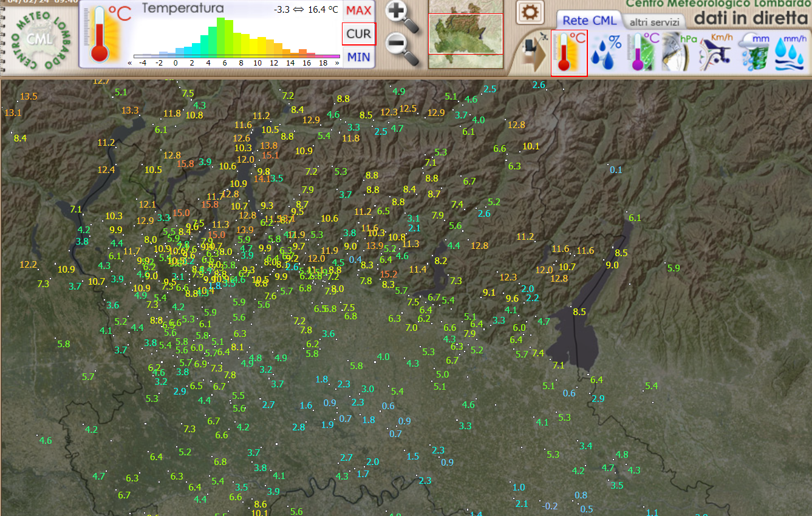The height and width of the screenshot is (516, 812).
Task: Select the station reading 1.6
Action: pyautogui.click(x=306, y=405)
